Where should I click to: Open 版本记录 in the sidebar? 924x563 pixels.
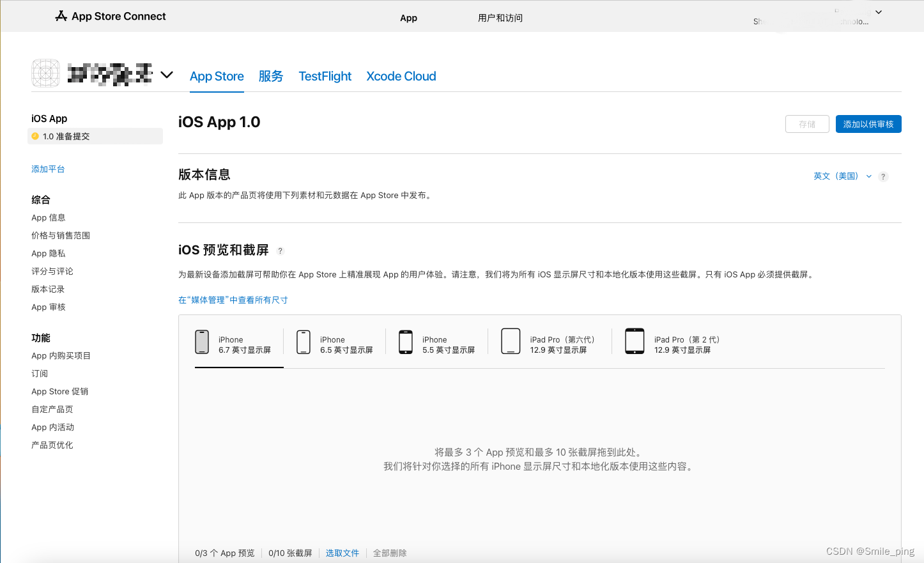pyautogui.click(x=48, y=289)
